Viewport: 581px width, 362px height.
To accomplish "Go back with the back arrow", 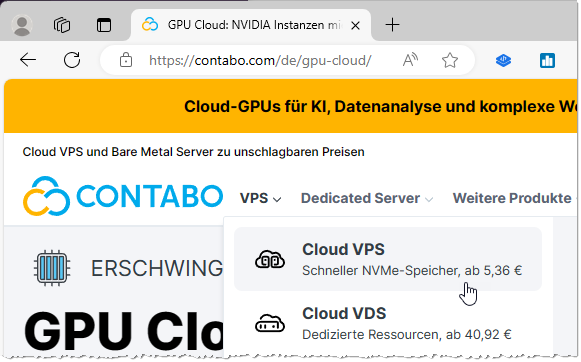I will tap(28, 60).
